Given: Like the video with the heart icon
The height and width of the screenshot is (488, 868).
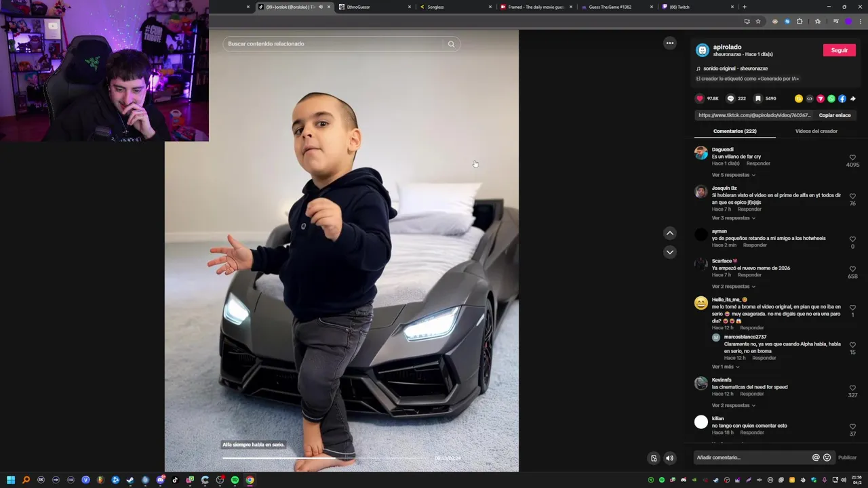Looking at the screenshot, I should tap(700, 98).
